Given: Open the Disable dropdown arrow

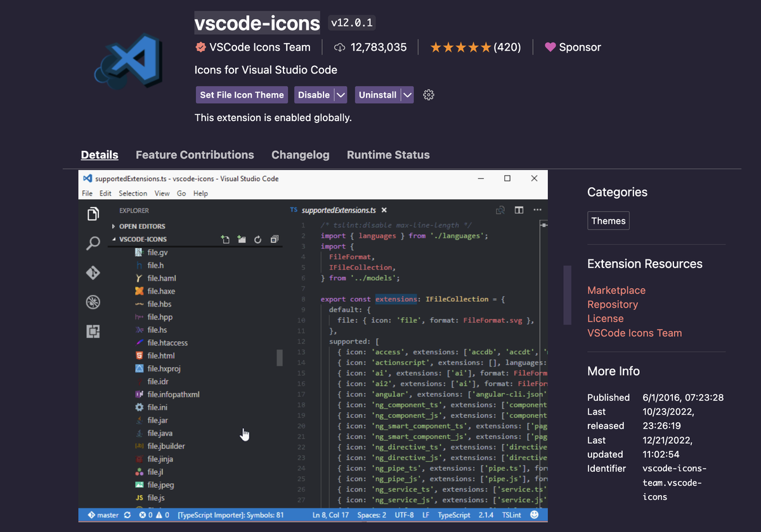Looking at the screenshot, I should click(x=339, y=94).
